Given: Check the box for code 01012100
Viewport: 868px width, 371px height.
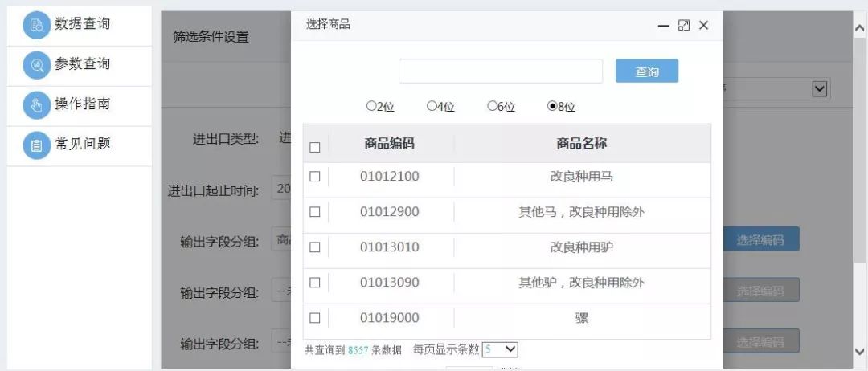Looking at the screenshot, I should pos(315,177).
